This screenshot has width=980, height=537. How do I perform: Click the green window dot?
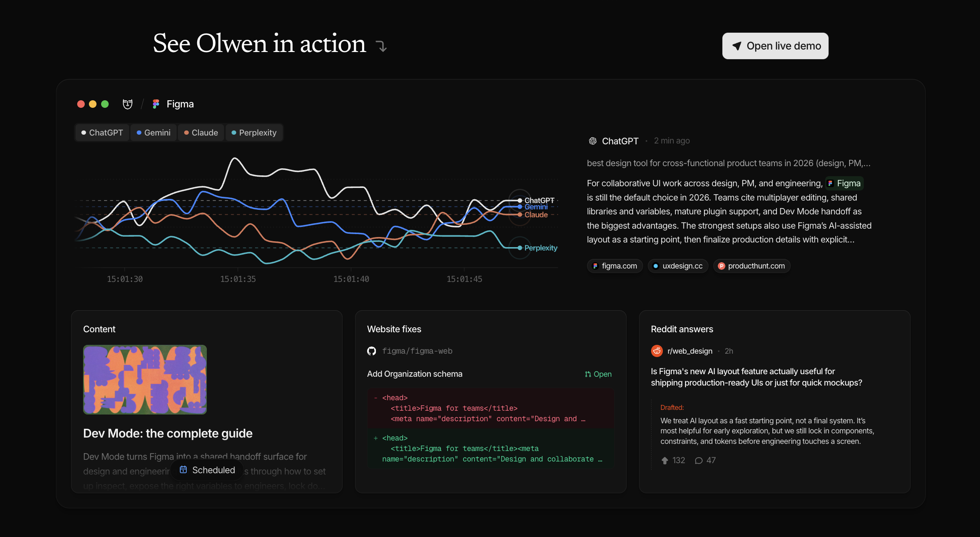(x=105, y=104)
